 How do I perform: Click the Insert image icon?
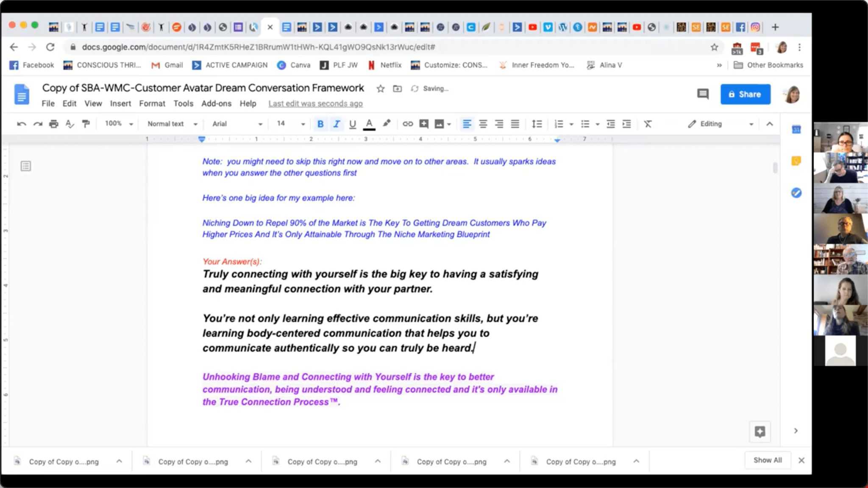[x=440, y=124]
